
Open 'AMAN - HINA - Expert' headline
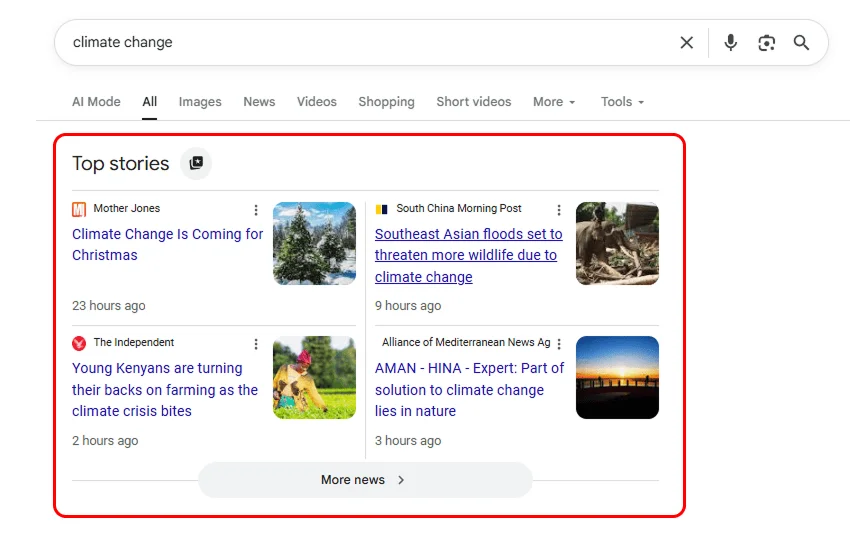tap(469, 389)
